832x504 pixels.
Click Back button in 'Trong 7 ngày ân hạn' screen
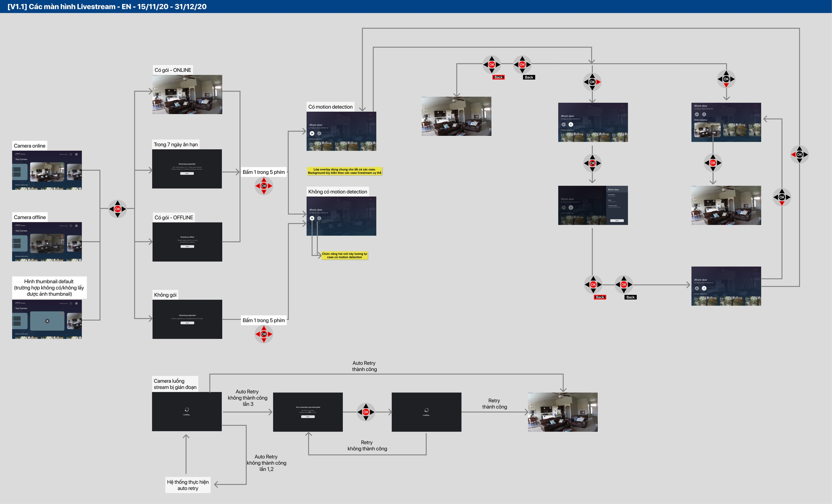tap(187, 174)
